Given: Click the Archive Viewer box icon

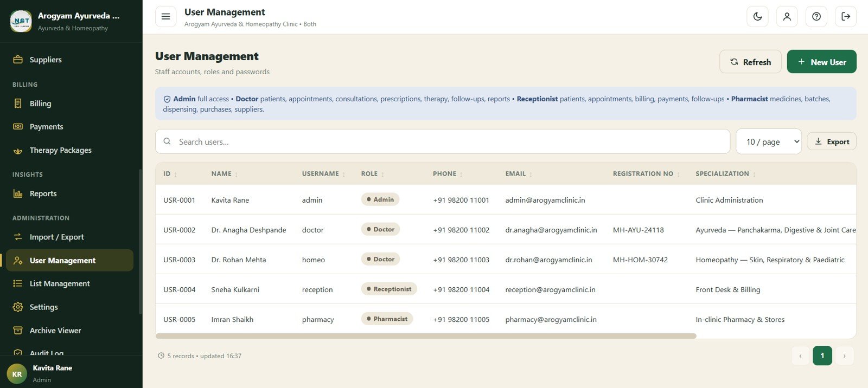Looking at the screenshot, I should click(18, 331).
